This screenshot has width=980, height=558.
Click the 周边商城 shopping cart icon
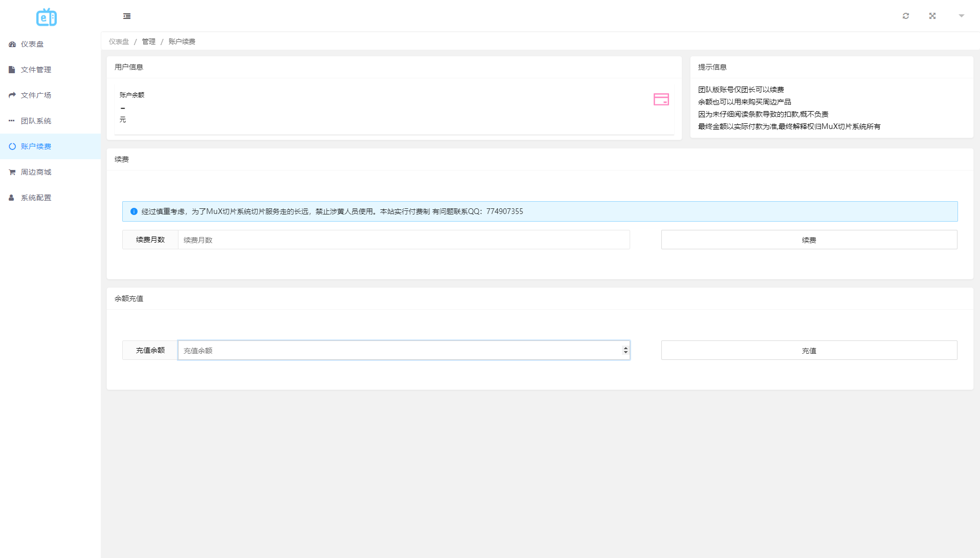click(12, 172)
